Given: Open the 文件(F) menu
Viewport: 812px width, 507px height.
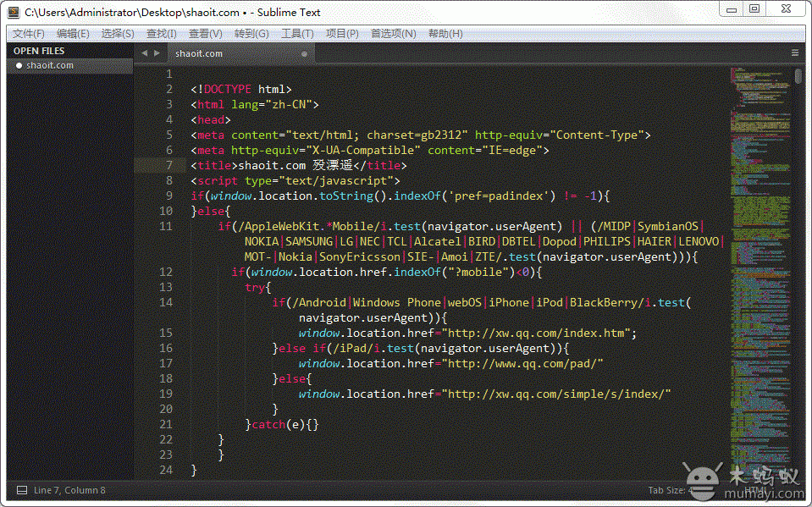Looking at the screenshot, I should [29, 34].
